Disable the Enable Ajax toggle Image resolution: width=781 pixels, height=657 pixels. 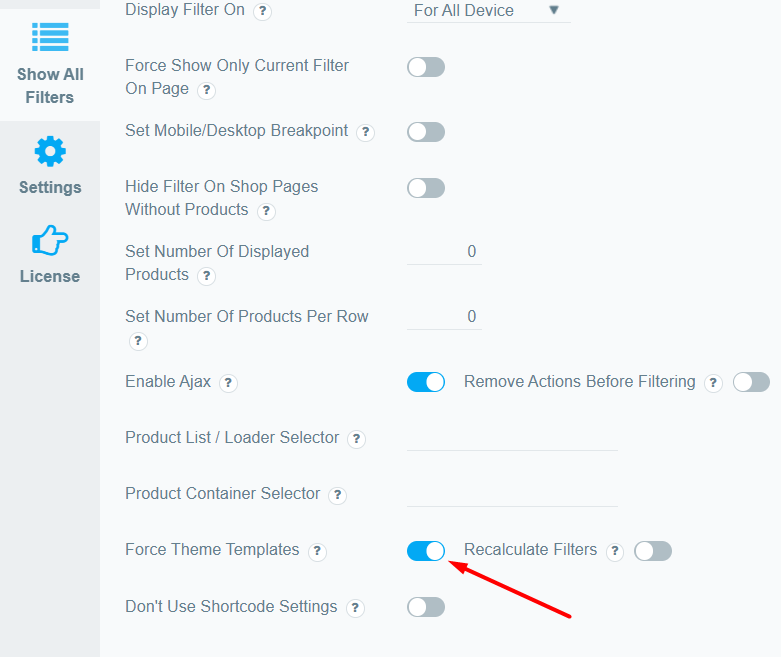point(426,382)
